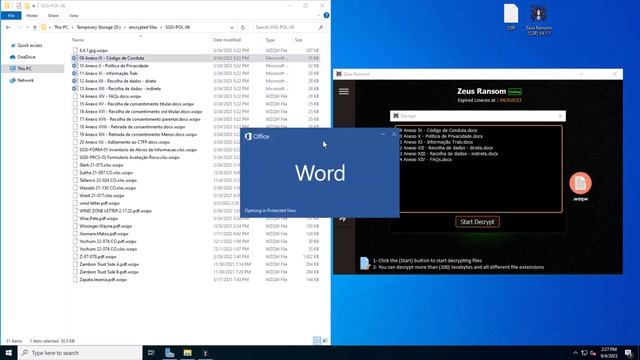Open the Share ribbon tab
The image size is (640, 360).
pyautogui.click(x=53, y=16)
